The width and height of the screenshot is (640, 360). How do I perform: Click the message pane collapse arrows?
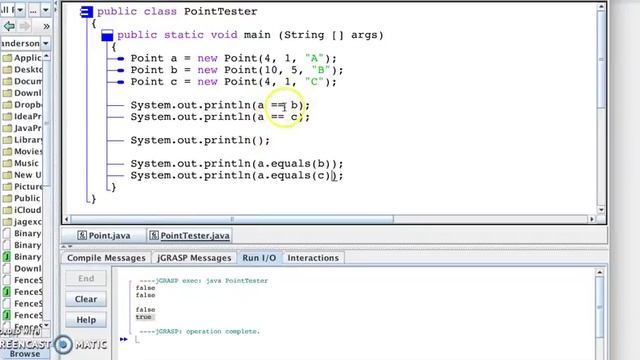(x=67, y=247)
